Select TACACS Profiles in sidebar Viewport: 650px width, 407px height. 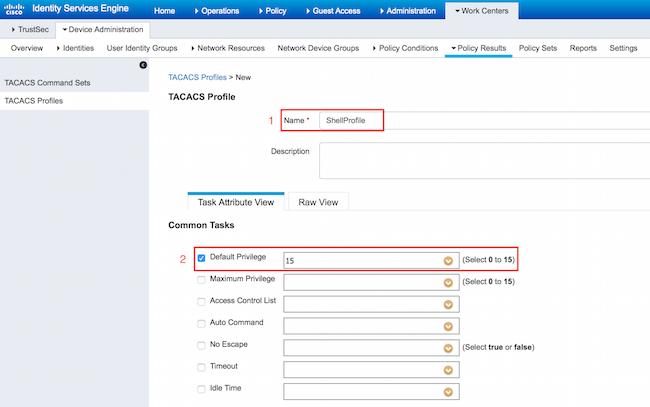click(x=74, y=101)
